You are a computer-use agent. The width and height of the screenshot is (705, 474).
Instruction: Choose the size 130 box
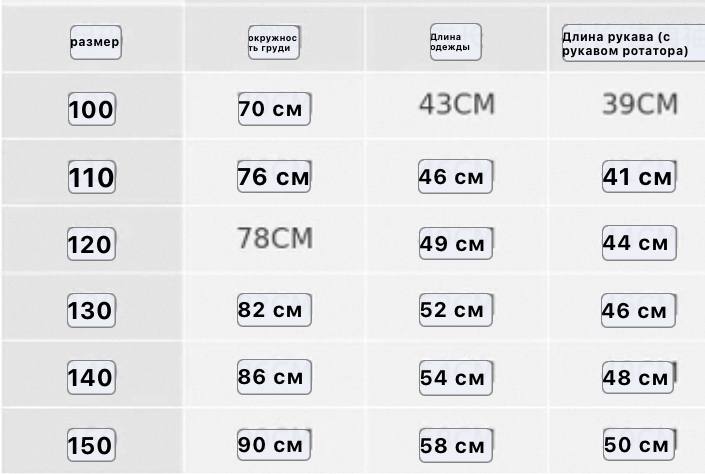click(91, 310)
